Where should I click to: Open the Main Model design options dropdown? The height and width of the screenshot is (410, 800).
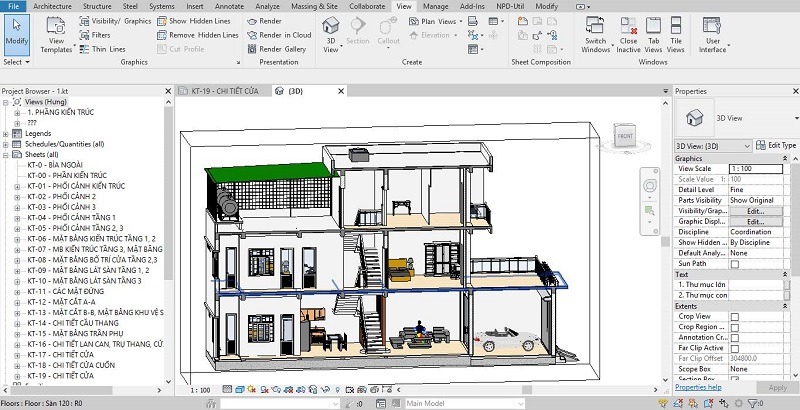[464, 403]
